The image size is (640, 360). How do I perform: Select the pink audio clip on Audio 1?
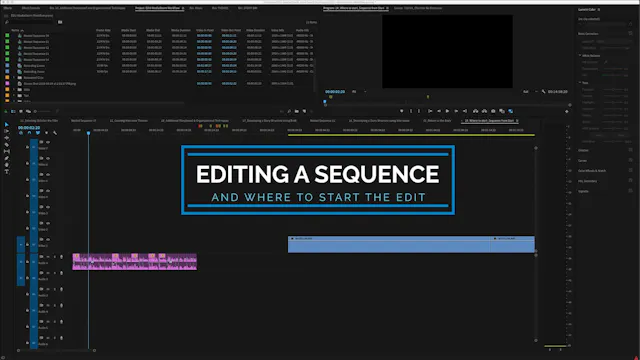coord(135,262)
